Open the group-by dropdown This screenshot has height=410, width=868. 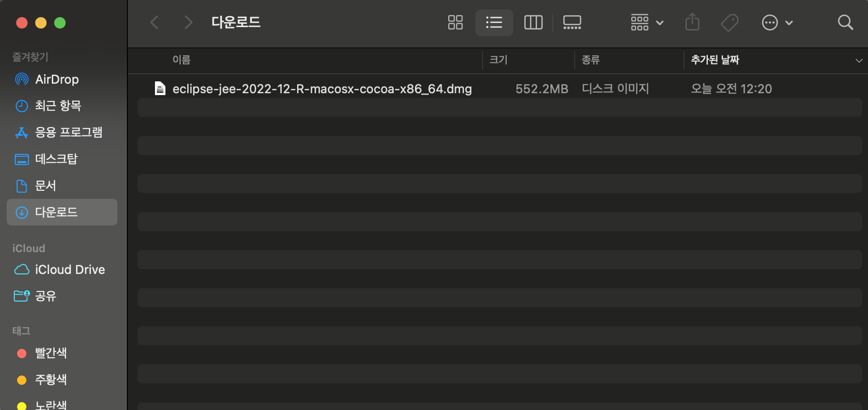coord(647,22)
